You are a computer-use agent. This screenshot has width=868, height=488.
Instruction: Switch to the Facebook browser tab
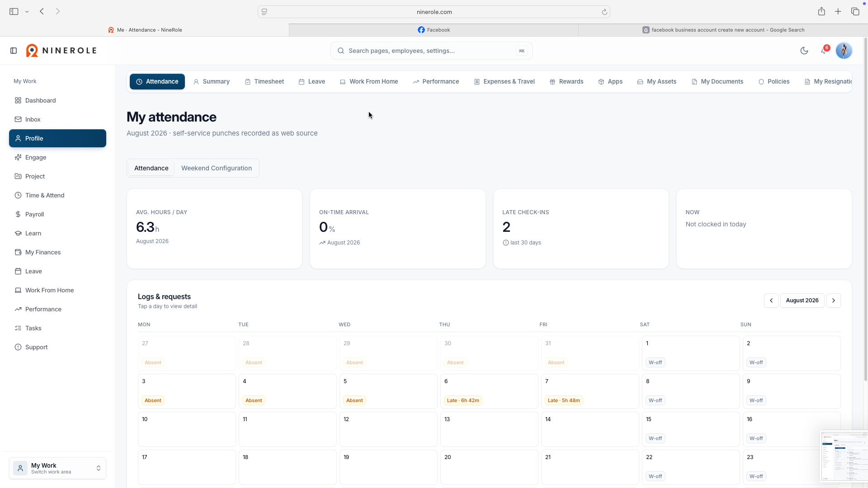[x=434, y=30]
